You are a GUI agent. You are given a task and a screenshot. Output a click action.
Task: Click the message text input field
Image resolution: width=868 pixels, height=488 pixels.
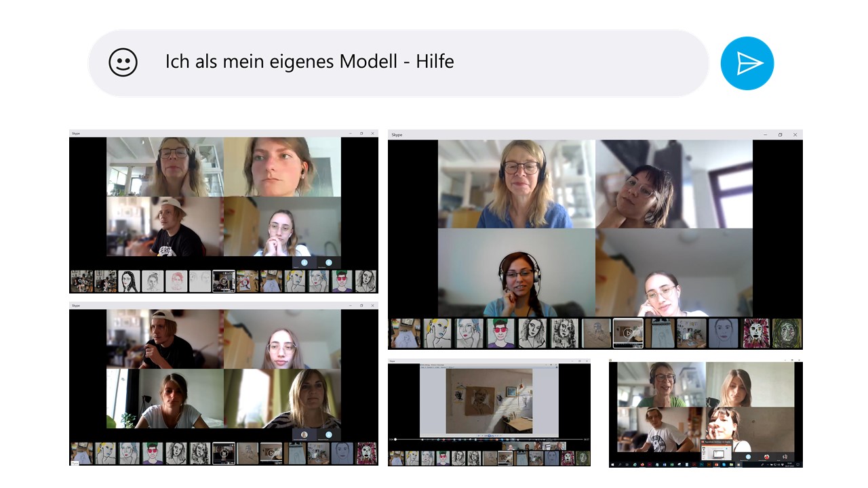407,62
